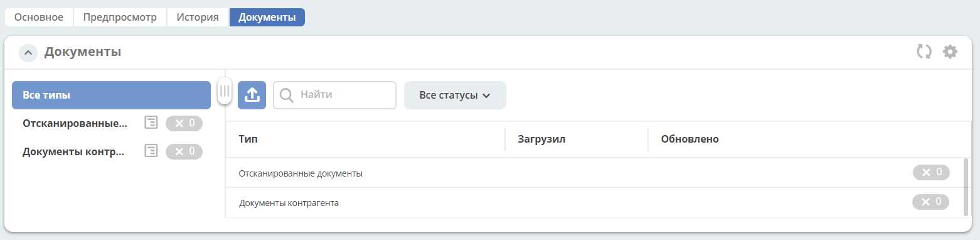Viewport: 980px width, 240px height.
Task: Click 0 badge in Отсканированные документы row
Action: pos(931,172)
